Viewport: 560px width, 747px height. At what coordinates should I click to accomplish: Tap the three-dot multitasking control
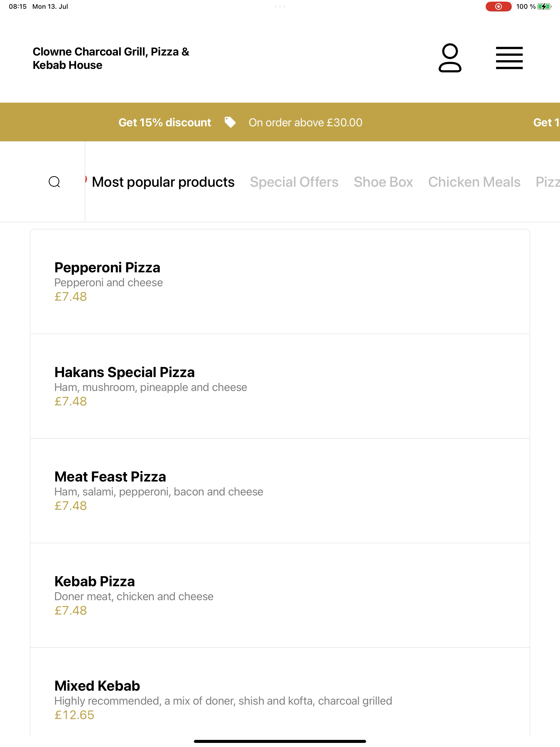pyautogui.click(x=280, y=6)
